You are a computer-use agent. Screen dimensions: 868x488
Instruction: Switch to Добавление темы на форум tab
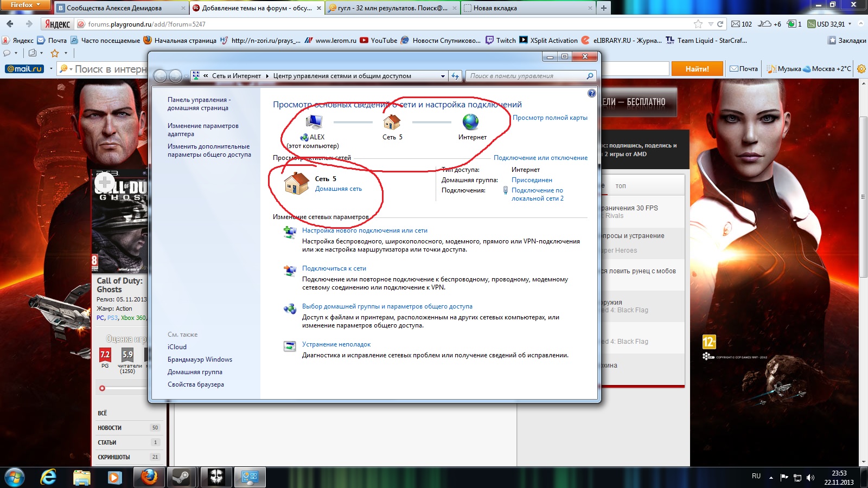point(257,8)
